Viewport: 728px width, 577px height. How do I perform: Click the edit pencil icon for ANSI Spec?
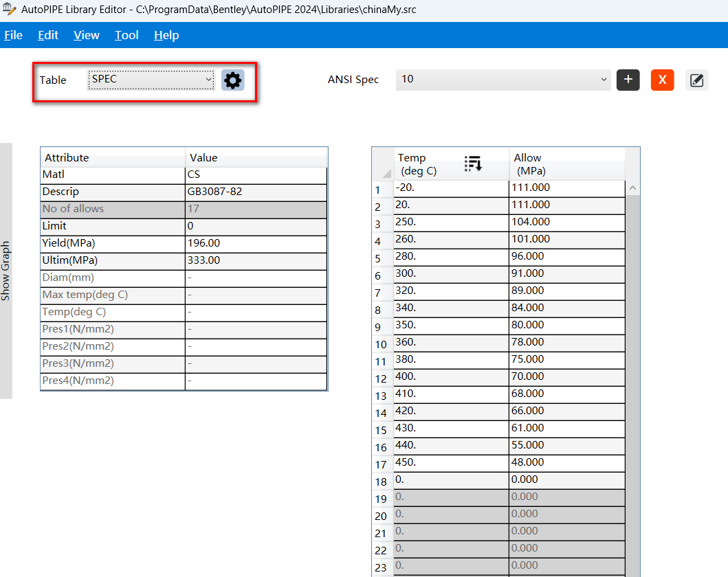coord(696,80)
